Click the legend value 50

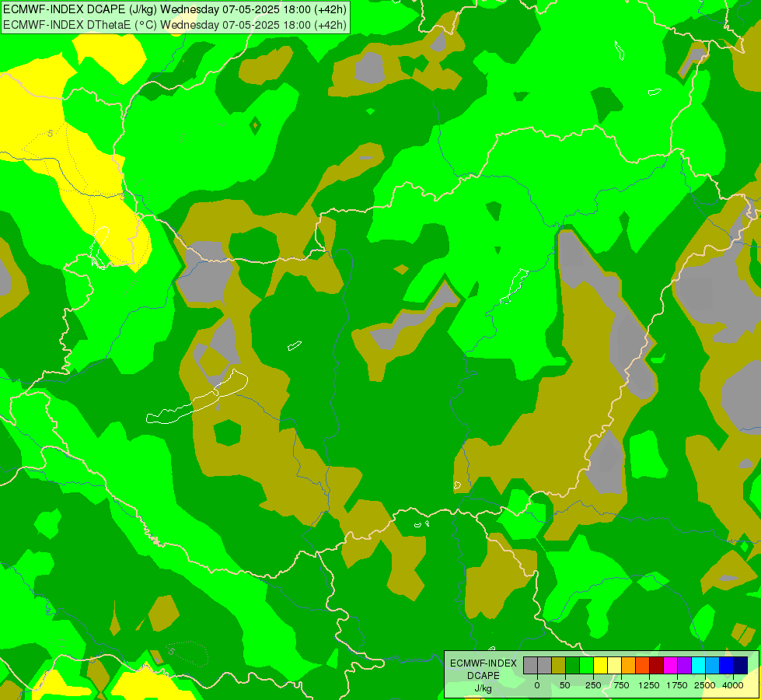[565, 685]
